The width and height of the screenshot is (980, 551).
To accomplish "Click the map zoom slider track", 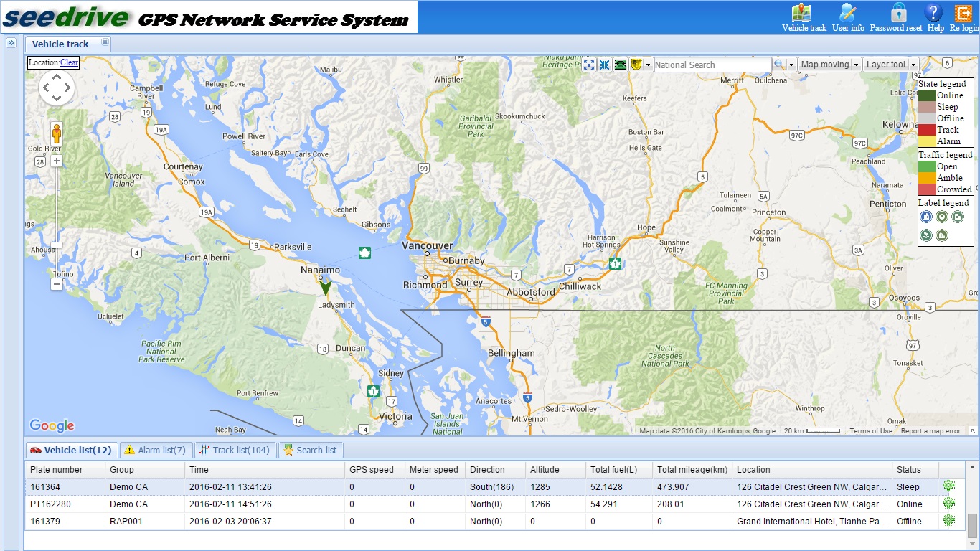I will click(57, 222).
